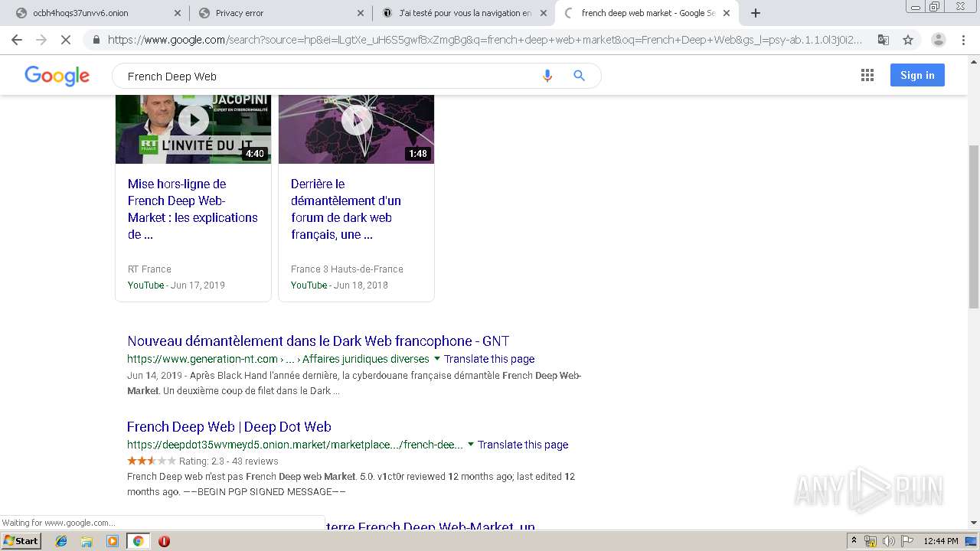
Task: Close the J'ai testé pour vous tab
Action: (x=544, y=13)
